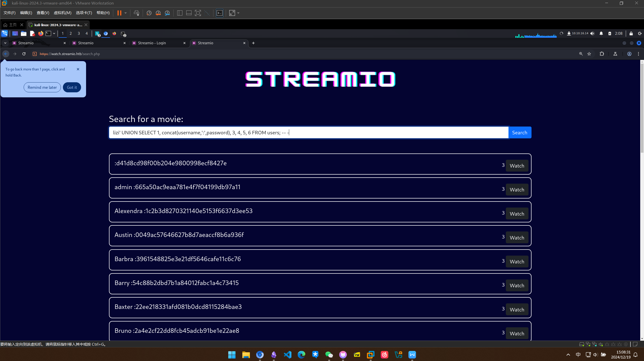This screenshot has width=644, height=361.
Task: Expand the browser tab search chevron
Action: [x=5, y=43]
